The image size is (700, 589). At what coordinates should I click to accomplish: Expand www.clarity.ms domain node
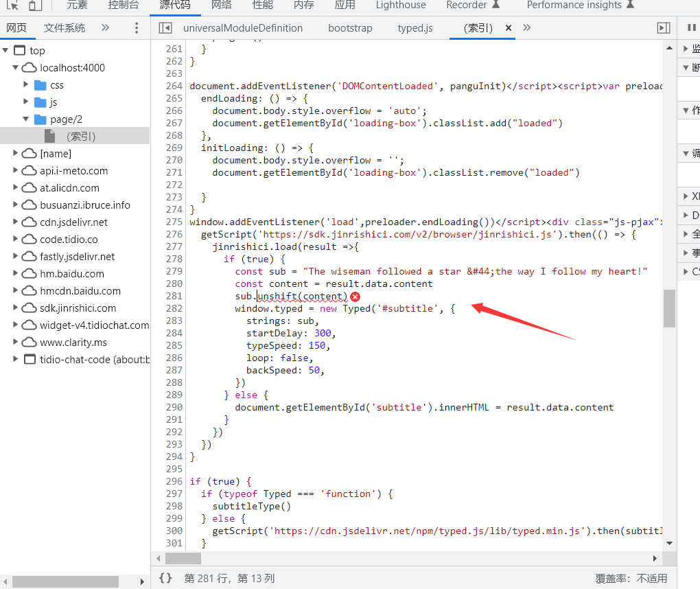point(16,342)
